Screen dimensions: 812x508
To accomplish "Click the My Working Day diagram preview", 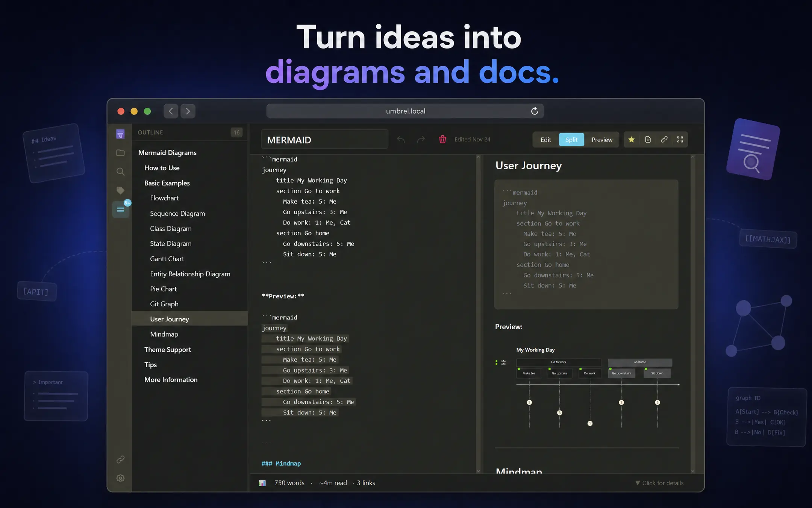I will click(588, 388).
